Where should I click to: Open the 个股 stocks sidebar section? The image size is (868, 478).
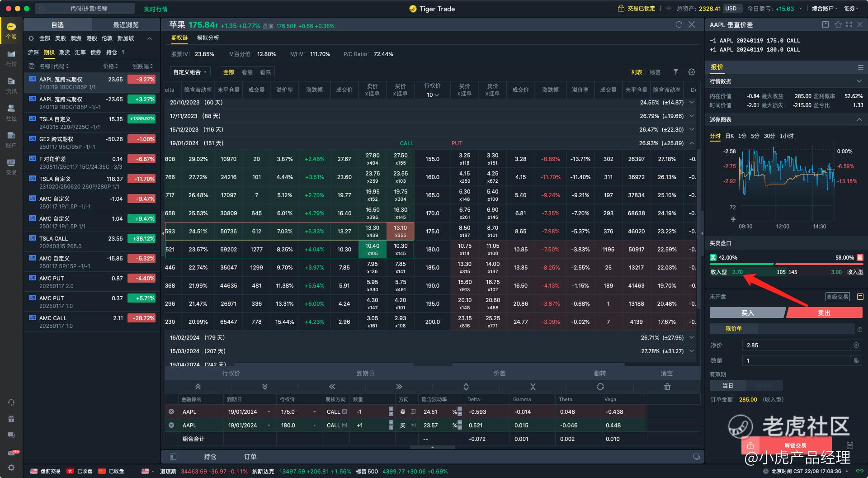pyautogui.click(x=11, y=31)
